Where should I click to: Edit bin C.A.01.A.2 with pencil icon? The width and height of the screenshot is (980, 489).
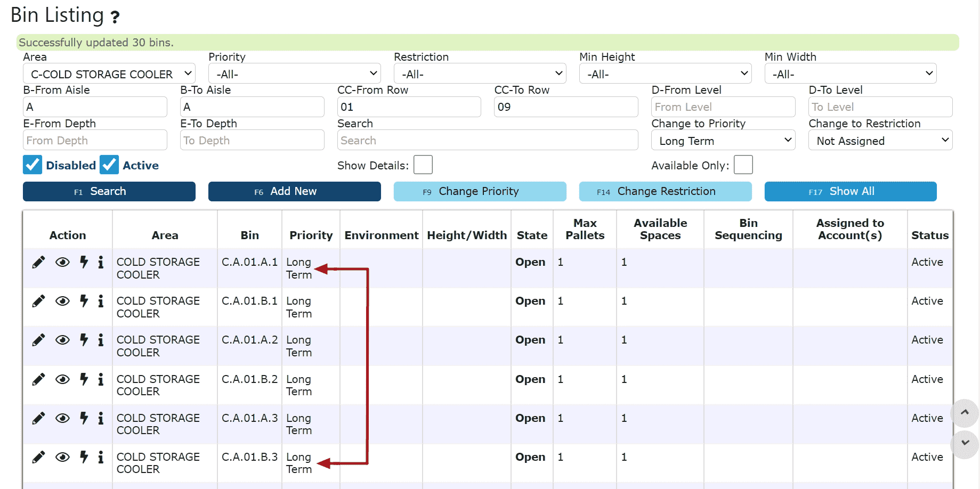click(x=38, y=340)
